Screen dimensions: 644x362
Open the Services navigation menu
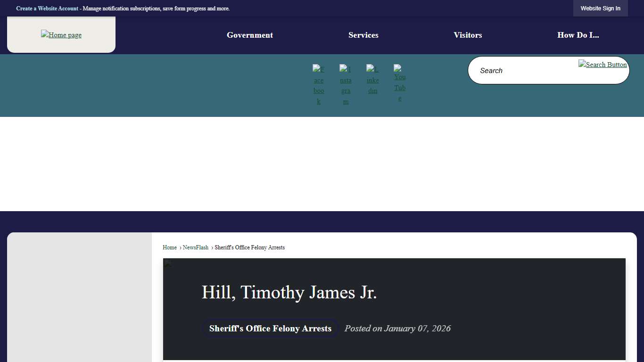click(x=363, y=35)
